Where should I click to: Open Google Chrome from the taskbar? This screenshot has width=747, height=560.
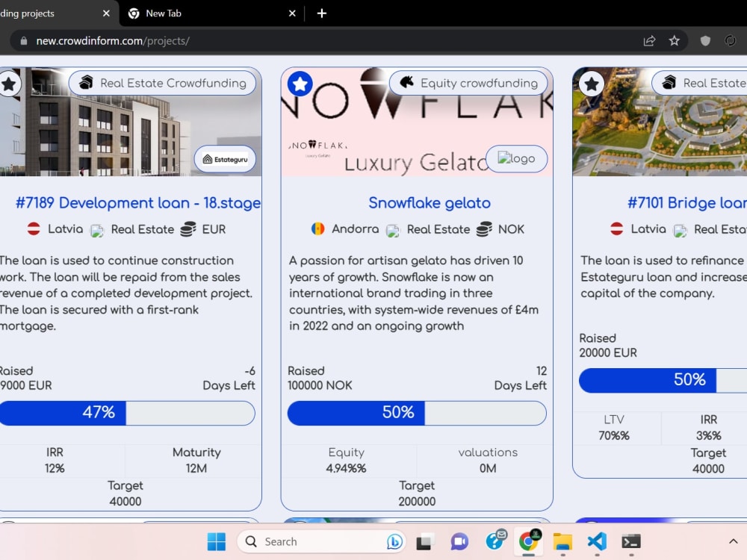[x=528, y=541]
